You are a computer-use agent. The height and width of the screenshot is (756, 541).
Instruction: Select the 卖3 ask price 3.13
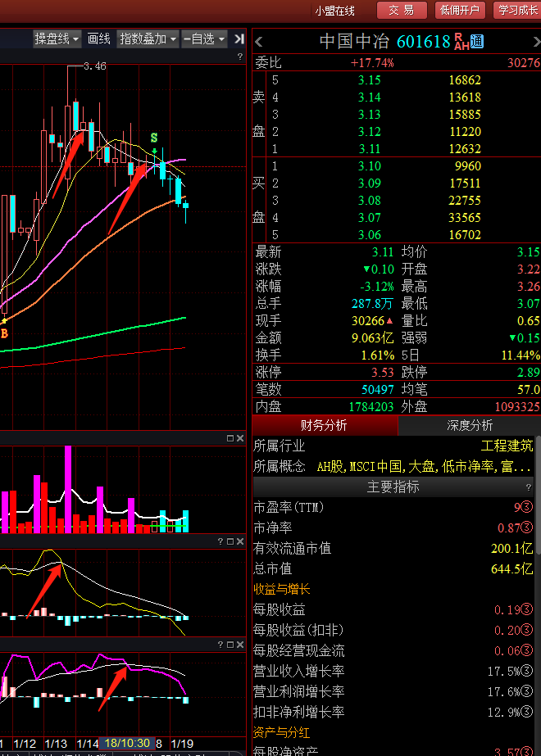369,115
